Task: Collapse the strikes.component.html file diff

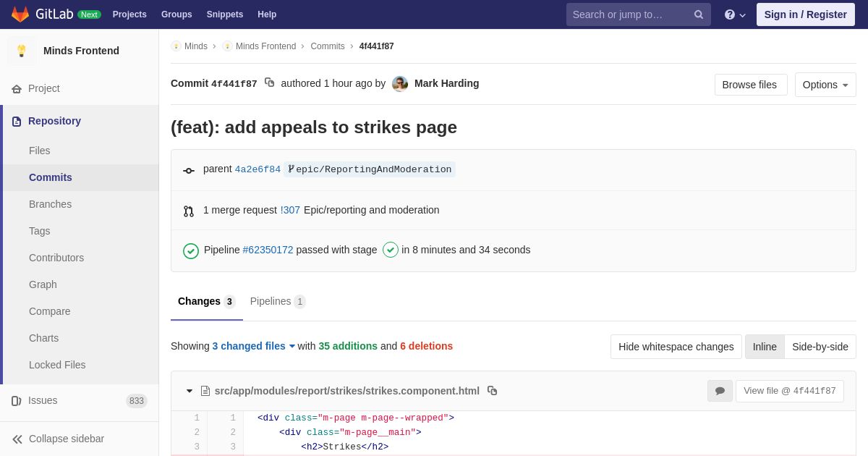Action: (190, 391)
